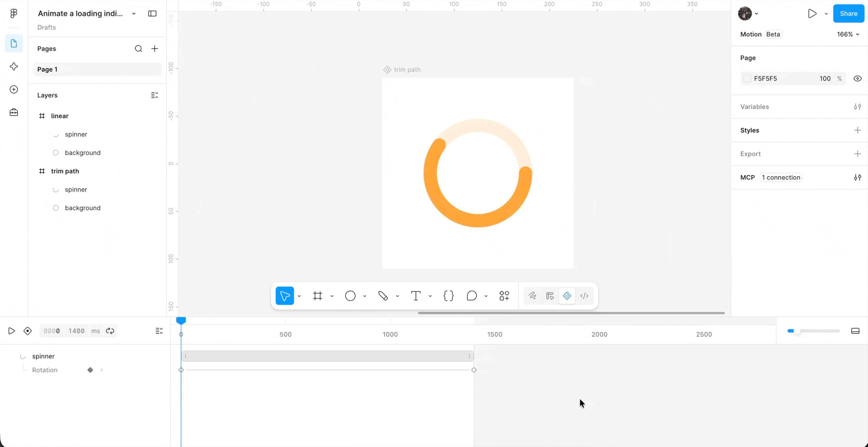Open Variables settings sliders icon

858,107
